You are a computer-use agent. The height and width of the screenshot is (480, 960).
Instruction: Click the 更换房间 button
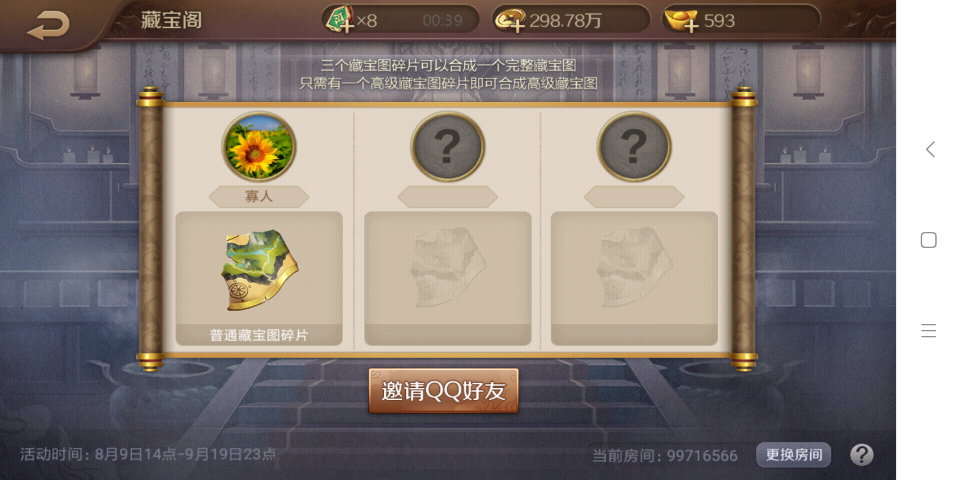793,455
